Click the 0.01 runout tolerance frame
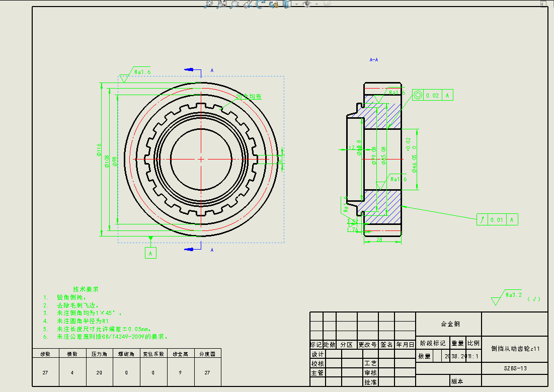This screenshot has width=554, height=392. pyautogui.click(x=497, y=219)
